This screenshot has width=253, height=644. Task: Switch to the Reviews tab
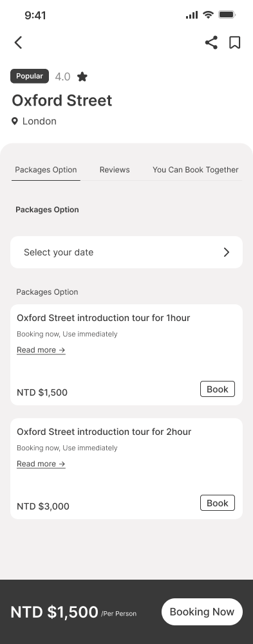(x=115, y=170)
